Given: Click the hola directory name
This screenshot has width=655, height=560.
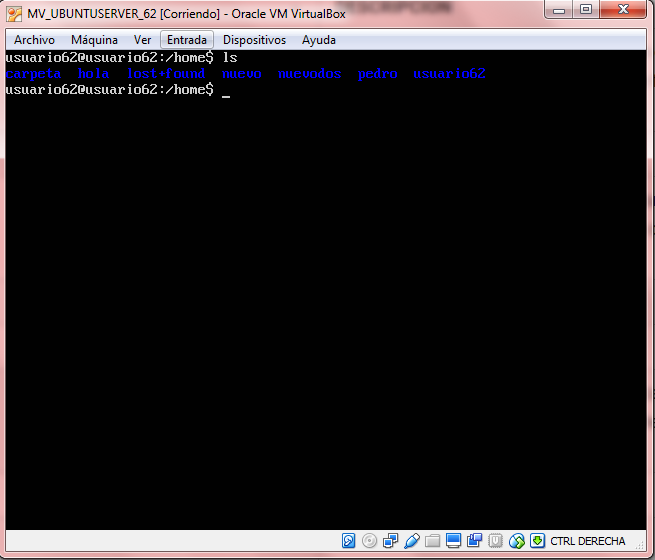Looking at the screenshot, I should pos(94,73).
